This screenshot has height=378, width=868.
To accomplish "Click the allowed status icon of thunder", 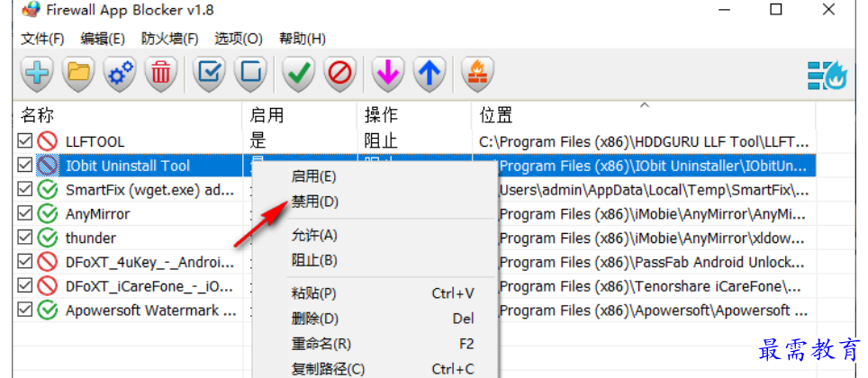I will point(48,238).
